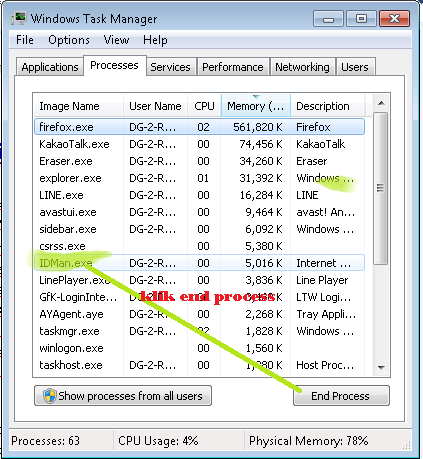Image resolution: width=423 pixels, height=459 pixels.
Task: Select the LINE.exe process
Action: 199,195
